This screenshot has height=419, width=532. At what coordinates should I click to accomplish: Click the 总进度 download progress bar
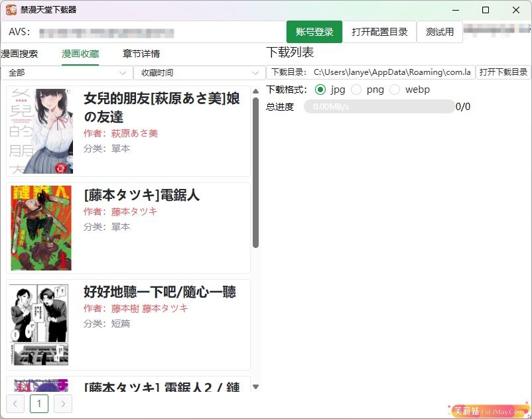(x=379, y=107)
